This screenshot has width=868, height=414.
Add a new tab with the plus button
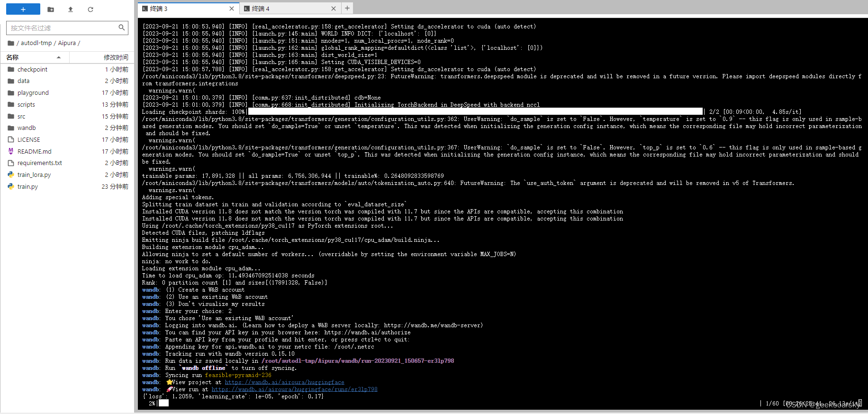347,8
